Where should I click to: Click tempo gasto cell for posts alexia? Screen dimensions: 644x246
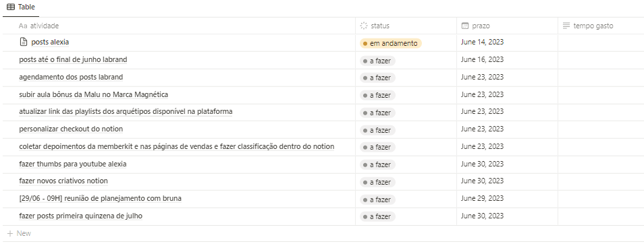pos(601,42)
